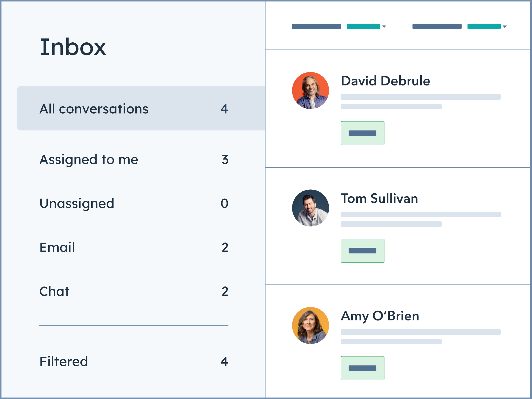Open David Debrule's conversation name
This screenshot has width=532, height=399.
click(x=385, y=81)
